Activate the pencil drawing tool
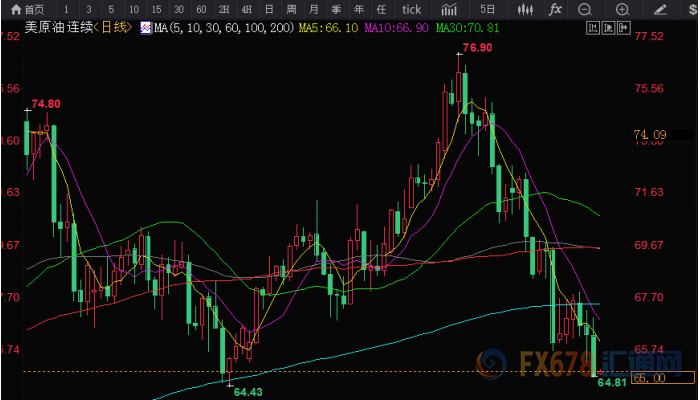Screen dimensions: 700x400 pos(660,8)
